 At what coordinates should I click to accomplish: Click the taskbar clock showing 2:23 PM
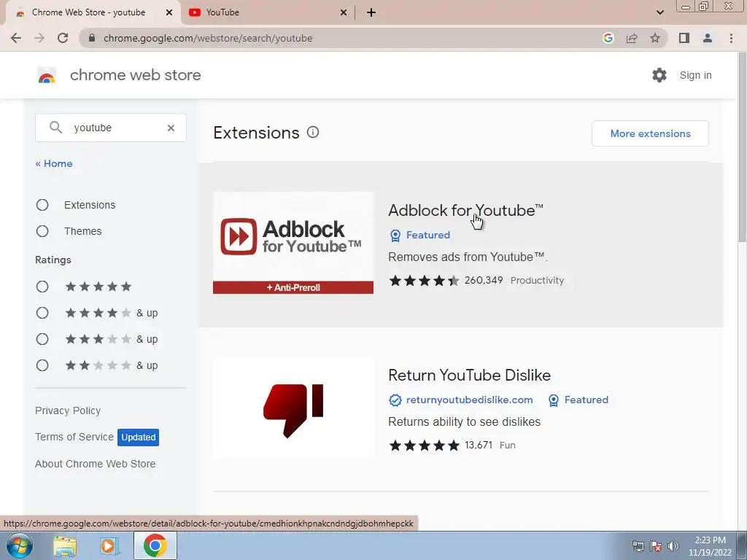click(710, 545)
